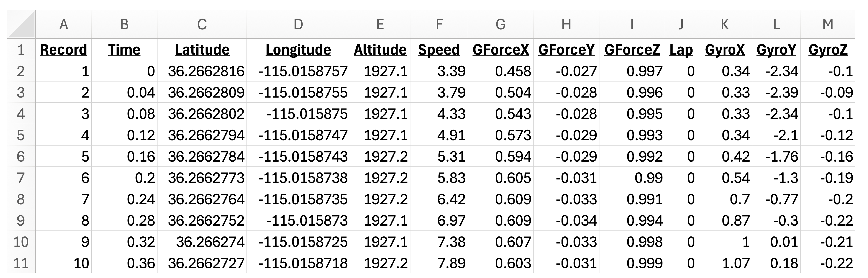Click column header M
868x278 pixels.
(x=828, y=24)
